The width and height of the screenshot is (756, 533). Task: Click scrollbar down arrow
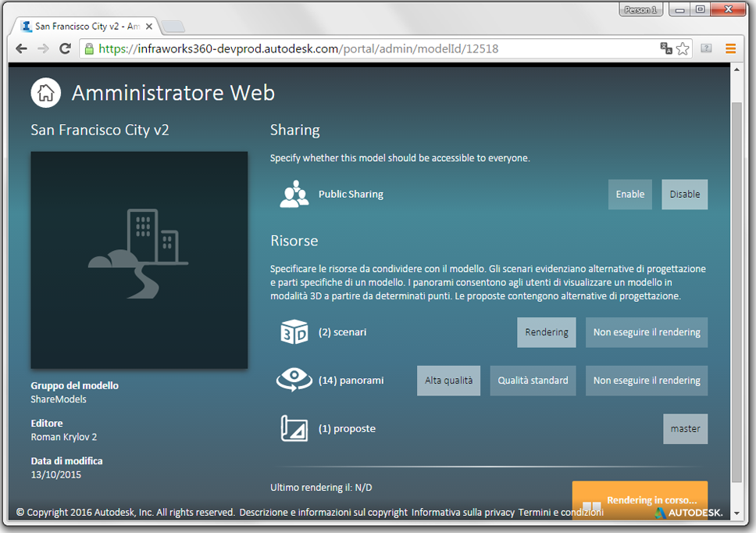(736, 513)
